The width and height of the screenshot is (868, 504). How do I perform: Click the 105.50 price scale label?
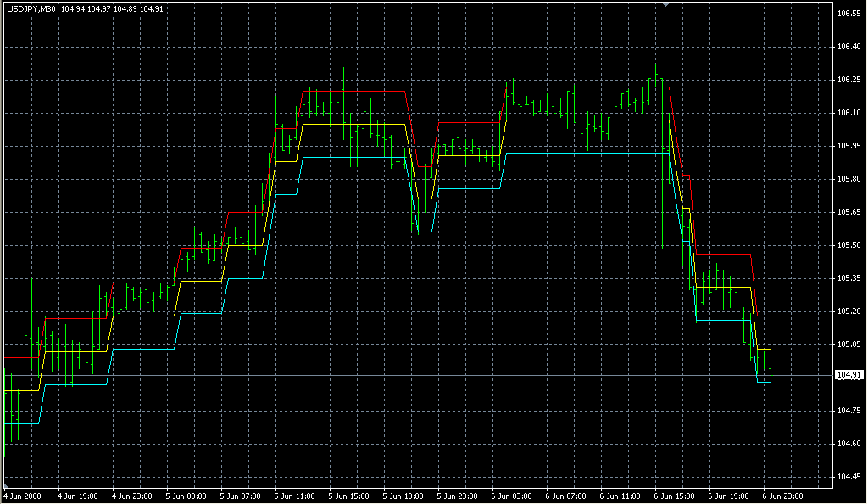pyautogui.click(x=848, y=245)
